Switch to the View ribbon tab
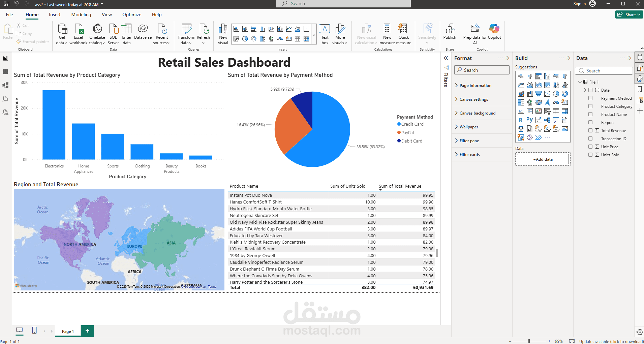 point(107,14)
